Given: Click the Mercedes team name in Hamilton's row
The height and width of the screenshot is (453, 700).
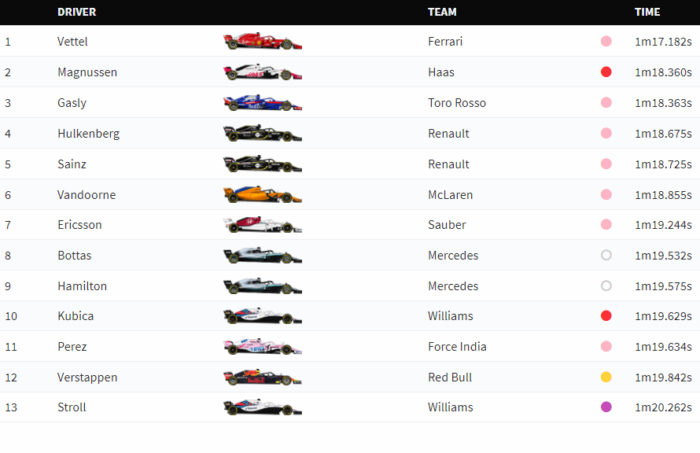Looking at the screenshot, I should (x=453, y=286).
